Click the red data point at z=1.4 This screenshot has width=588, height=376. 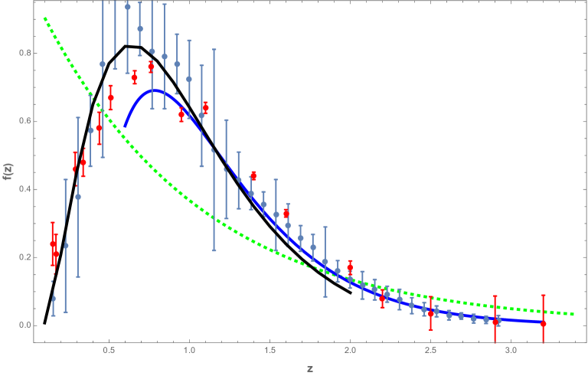point(253,176)
